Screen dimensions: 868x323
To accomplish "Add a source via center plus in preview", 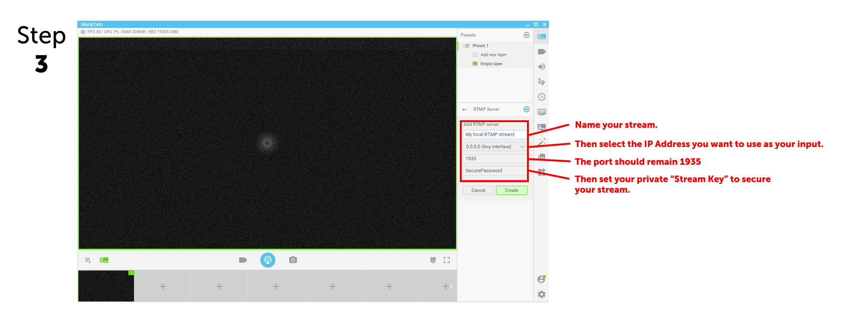I will click(x=267, y=143).
